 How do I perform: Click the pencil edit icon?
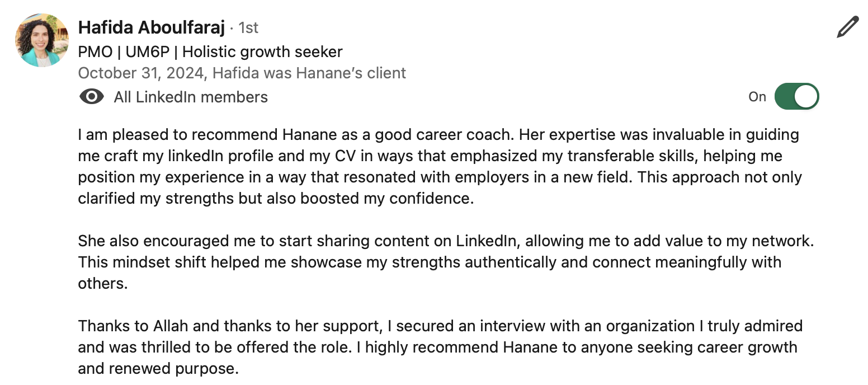coord(847,27)
